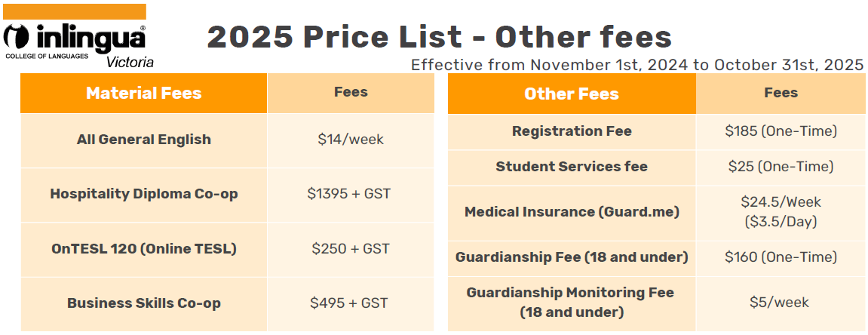Select the Student Services fee label
The width and height of the screenshot is (868, 335).
point(571,167)
